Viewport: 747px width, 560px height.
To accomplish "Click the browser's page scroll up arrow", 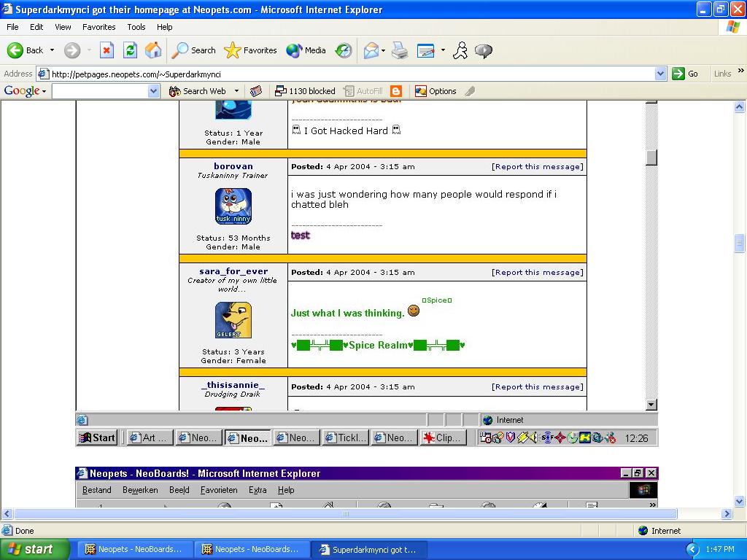I will pos(740,107).
